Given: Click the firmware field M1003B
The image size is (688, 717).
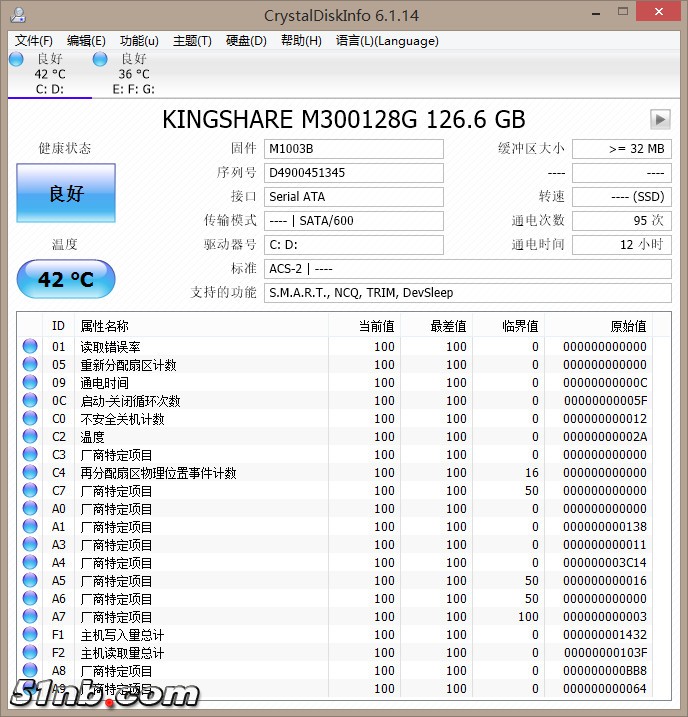Looking at the screenshot, I should (353, 149).
